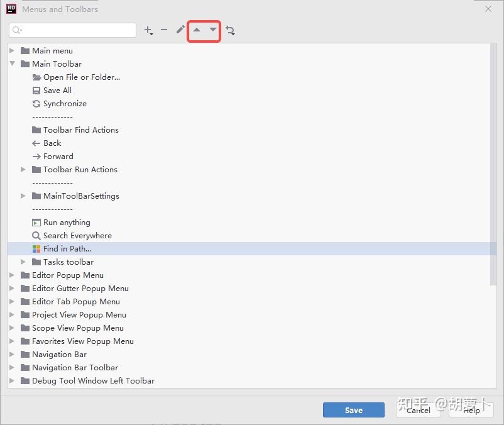The height and width of the screenshot is (425, 504).
Task: Click the Save All floppy disk icon
Action: (36, 90)
